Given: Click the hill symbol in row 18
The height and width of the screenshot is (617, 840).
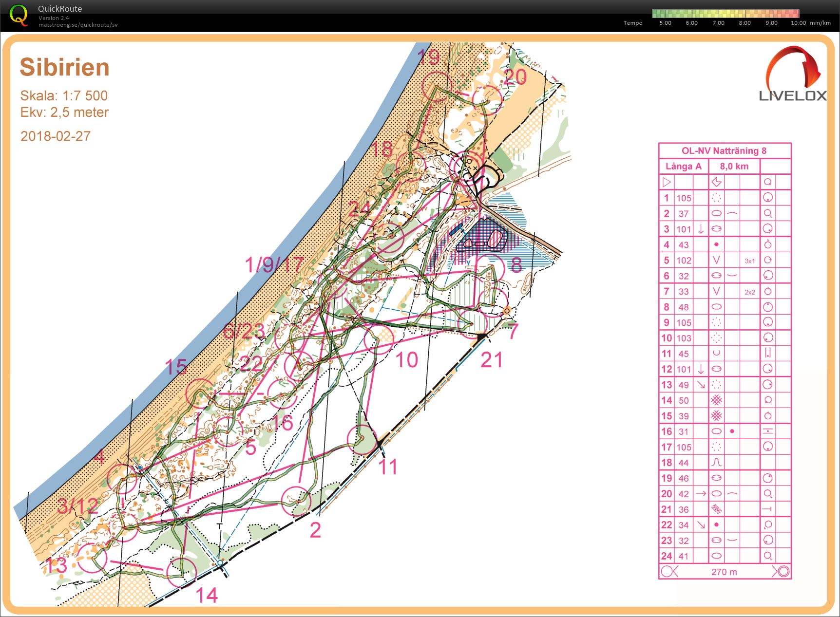Looking at the screenshot, I should pos(716,463).
